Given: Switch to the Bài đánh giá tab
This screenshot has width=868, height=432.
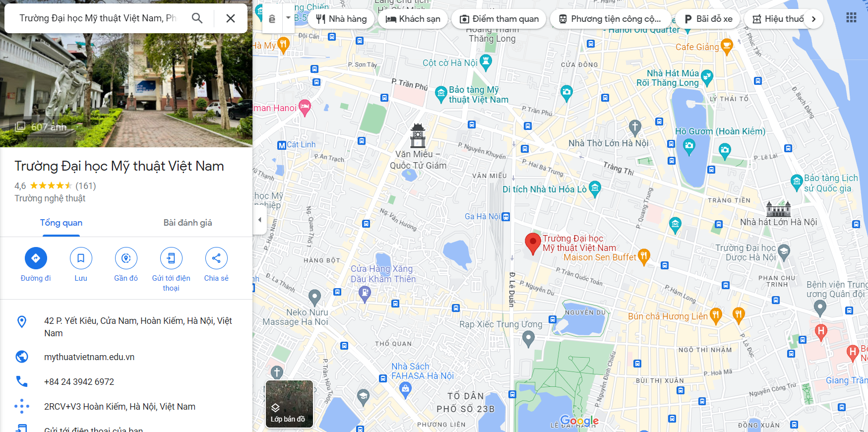Looking at the screenshot, I should coord(187,223).
